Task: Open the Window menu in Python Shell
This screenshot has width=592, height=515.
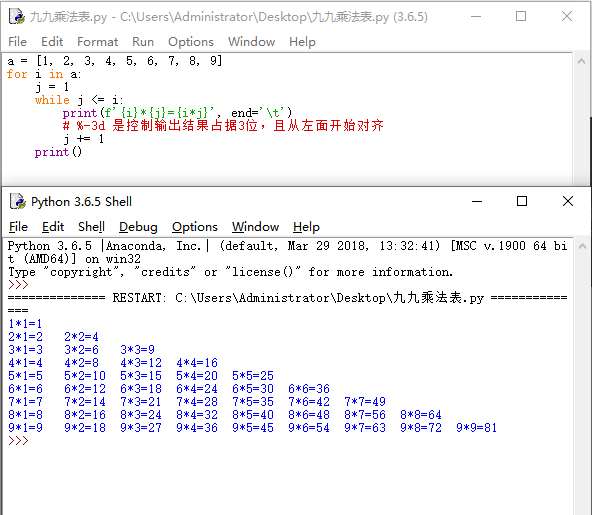Action: pyautogui.click(x=255, y=227)
